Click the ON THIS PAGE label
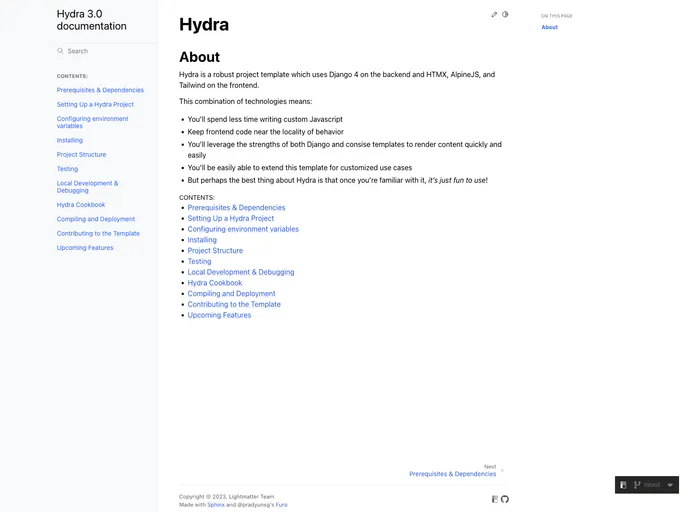Image resolution: width=688 pixels, height=512 pixels. coord(556,16)
